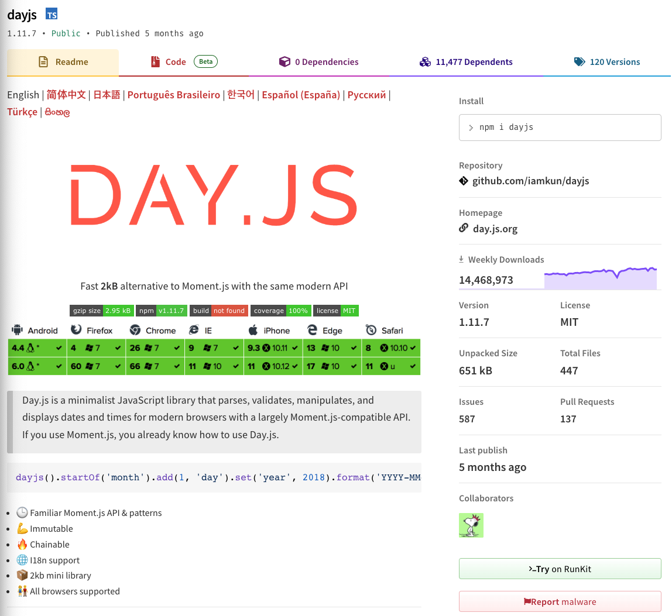Click the license MIT badge
The height and width of the screenshot is (616, 672).
(336, 311)
